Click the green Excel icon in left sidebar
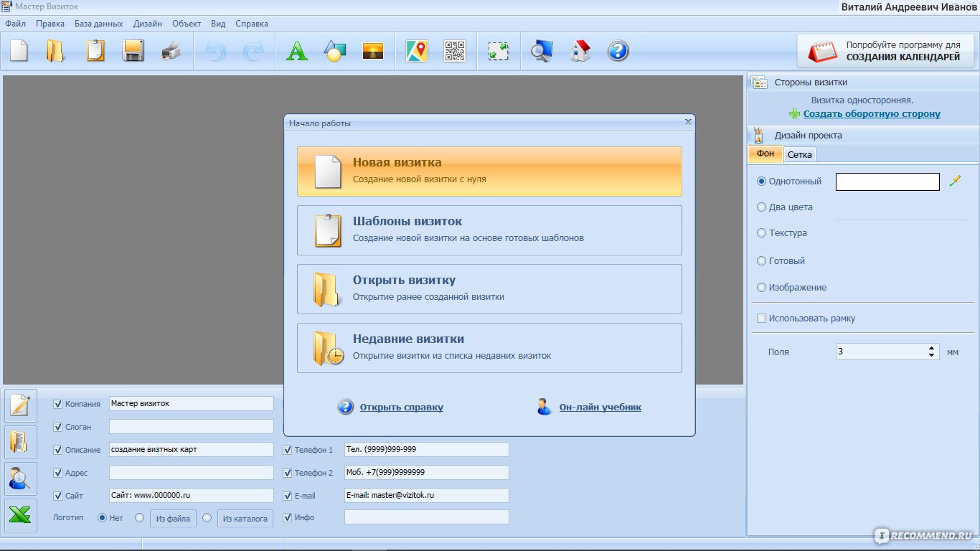980x551 pixels. 21,515
